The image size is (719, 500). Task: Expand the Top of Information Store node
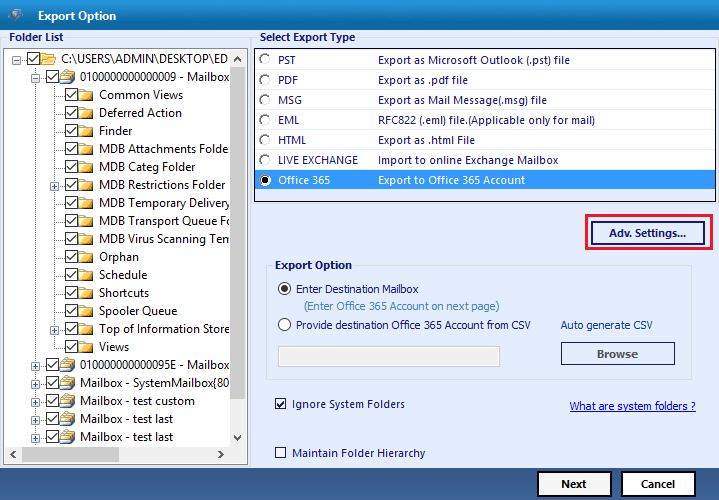[x=54, y=330]
